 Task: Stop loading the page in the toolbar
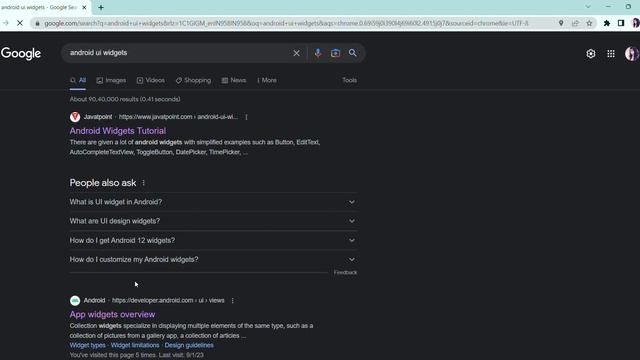pyautogui.click(x=20, y=23)
